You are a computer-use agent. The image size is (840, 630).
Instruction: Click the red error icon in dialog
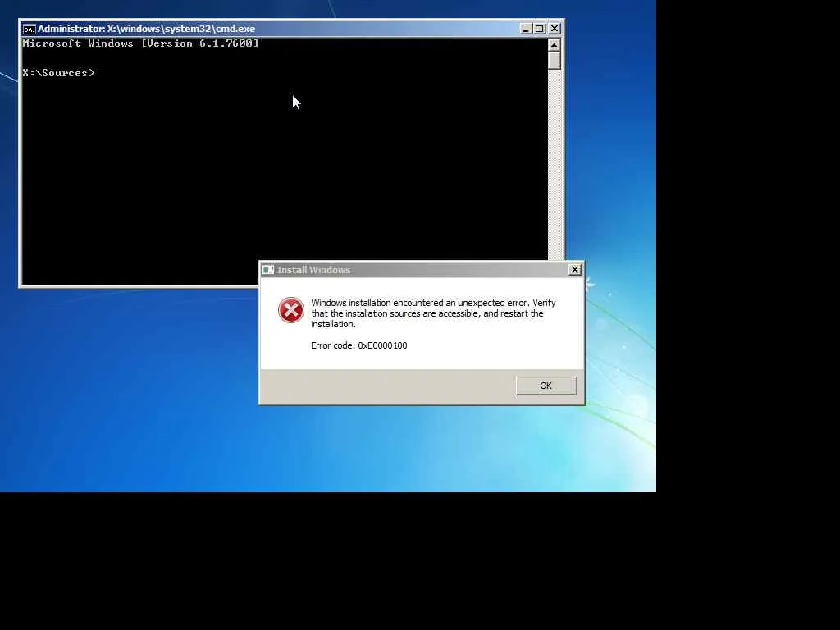291,310
